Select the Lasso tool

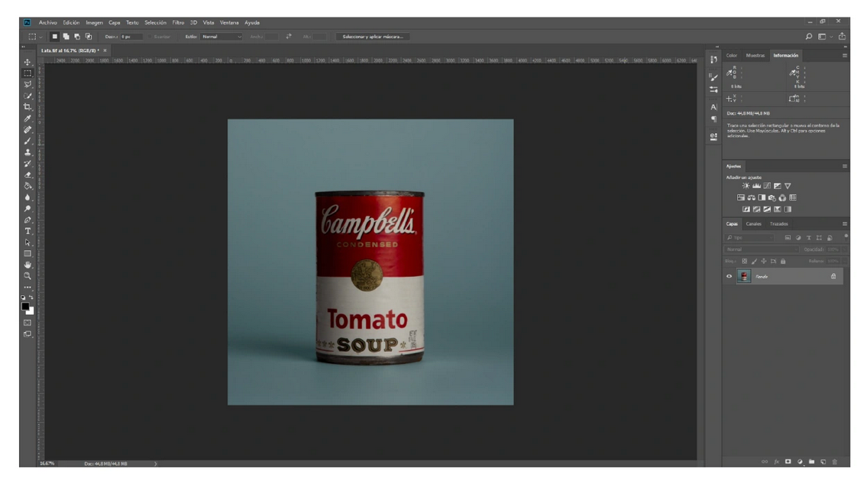27,84
